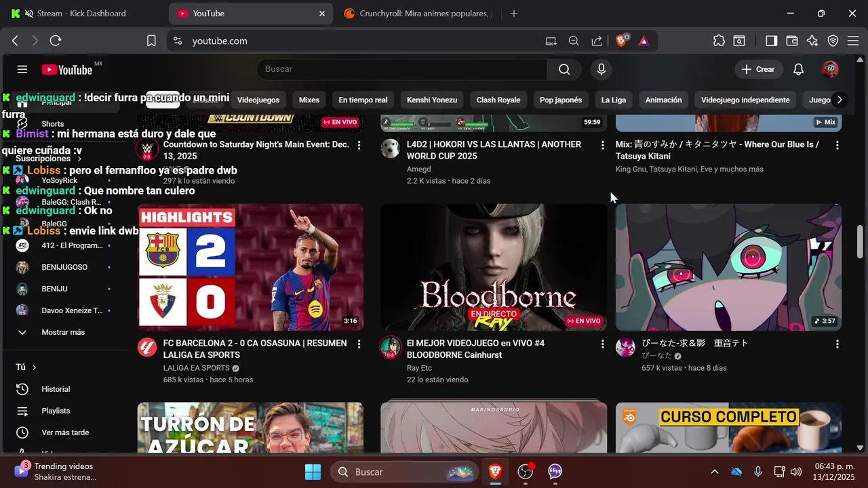868x488 pixels.
Task: Close the YouTube browser tab
Action: 323,14
